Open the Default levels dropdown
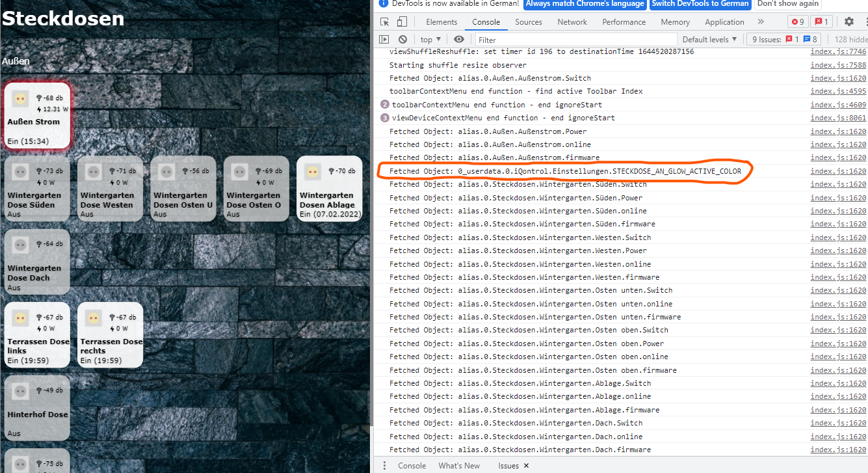 pyautogui.click(x=710, y=40)
